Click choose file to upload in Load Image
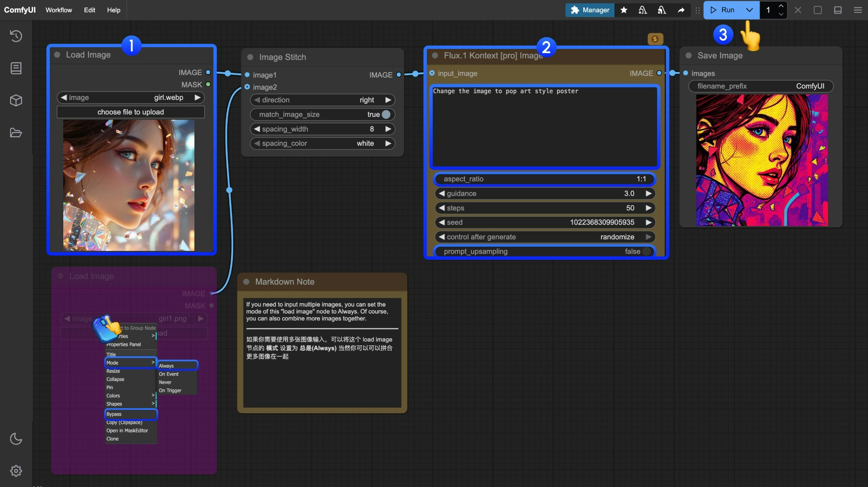This screenshot has height=487, width=868. tap(131, 112)
